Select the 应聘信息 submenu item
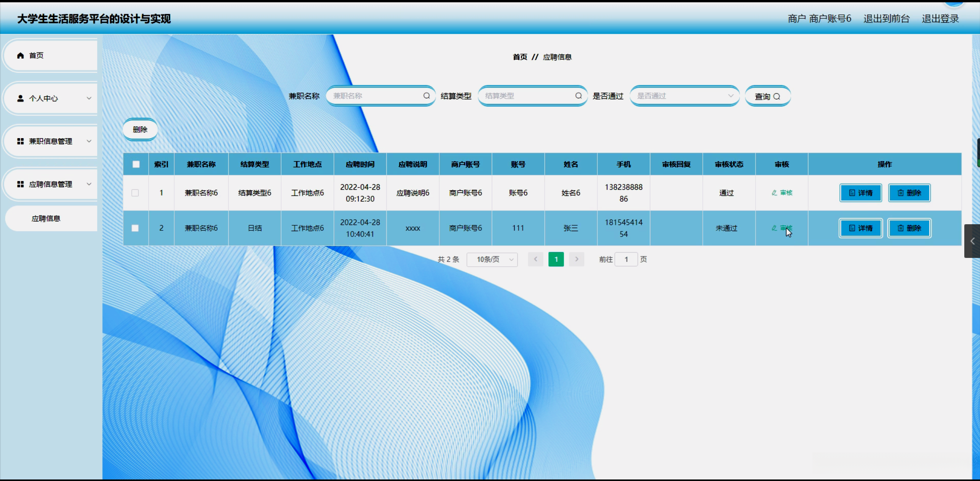Screen dimensions: 980x481 [x=46, y=218]
